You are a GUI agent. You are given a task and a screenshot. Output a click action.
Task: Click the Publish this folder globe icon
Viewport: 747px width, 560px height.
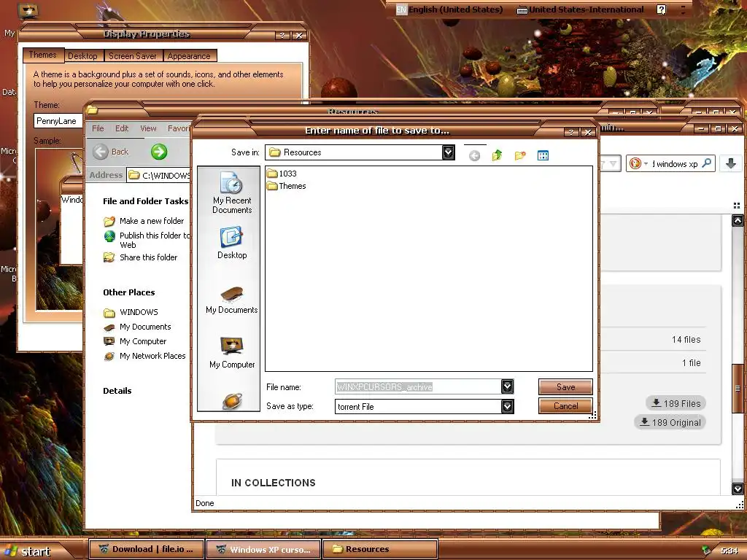coord(109,236)
